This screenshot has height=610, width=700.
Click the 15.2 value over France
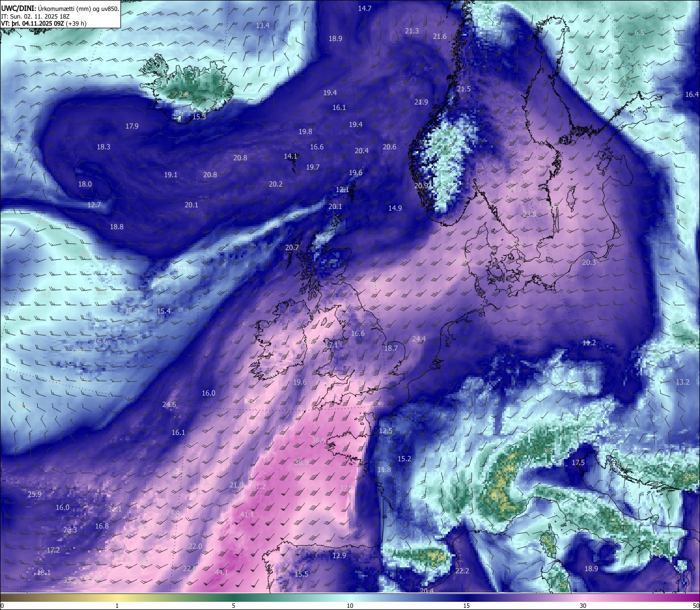tap(404, 458)
